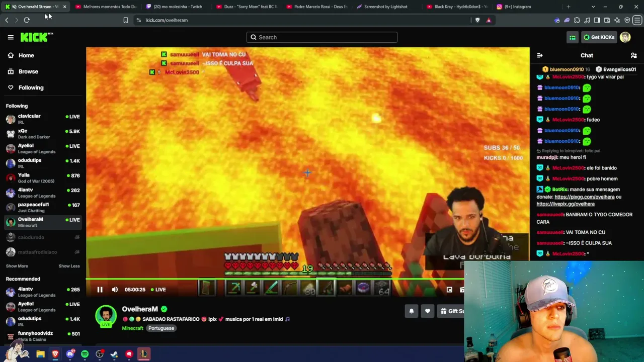Toggle mini player mode icon
Screen dimensions: 644x362
pos(449,290)
